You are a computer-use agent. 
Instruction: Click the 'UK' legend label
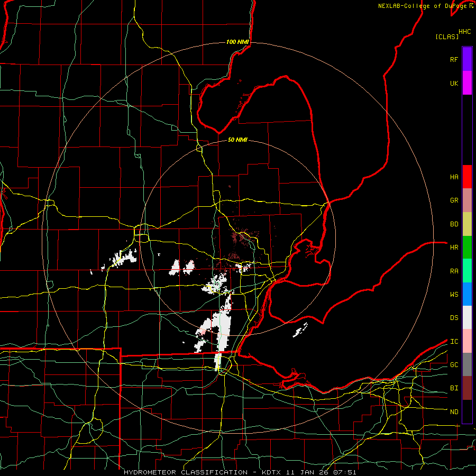[x=454, y=83]
